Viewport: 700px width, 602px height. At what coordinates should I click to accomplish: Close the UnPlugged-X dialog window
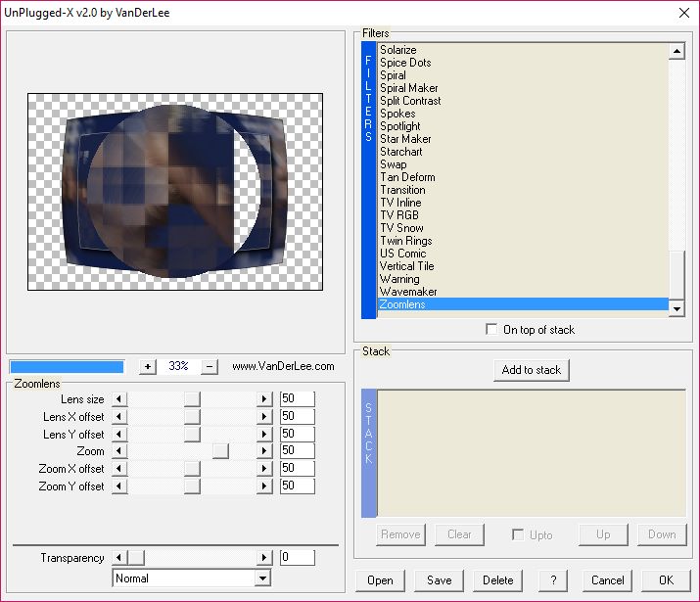pos(684,13)
